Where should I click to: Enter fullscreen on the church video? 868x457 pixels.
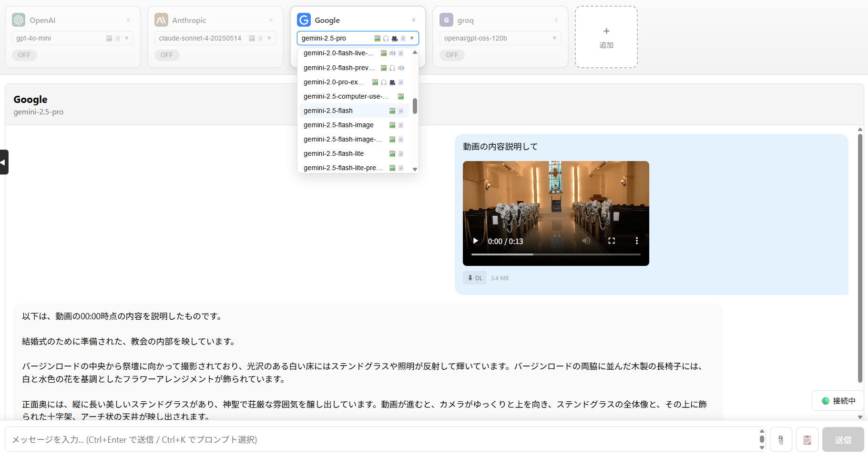tap(611, 241)
